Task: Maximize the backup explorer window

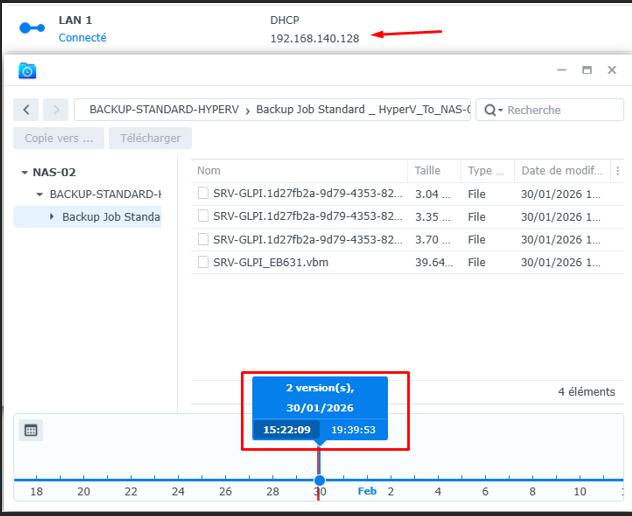Action: click(x=587, y=70)
